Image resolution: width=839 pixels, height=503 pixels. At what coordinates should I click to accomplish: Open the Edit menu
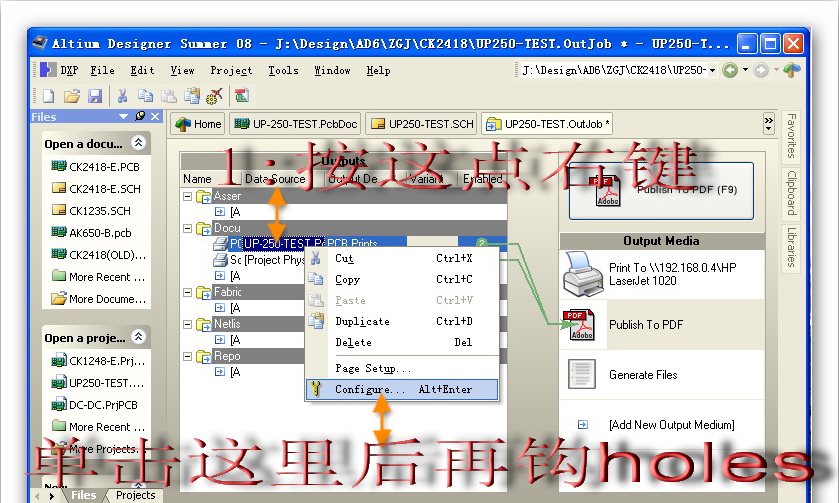click(x=142, y=71)
